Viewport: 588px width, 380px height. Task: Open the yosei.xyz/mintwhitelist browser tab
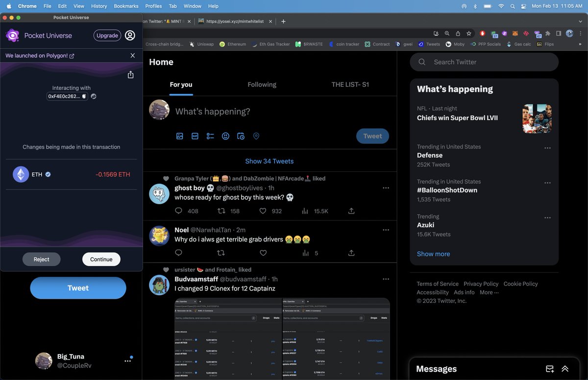click(x=234, y=22)
